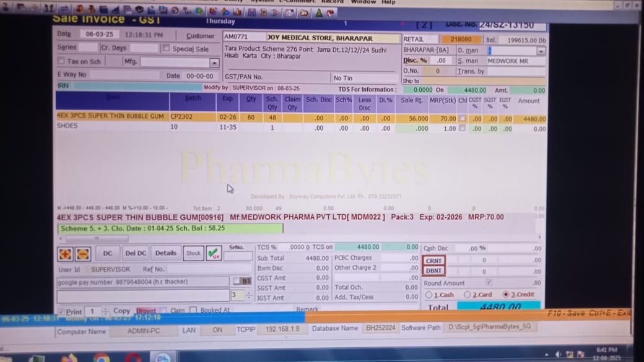
Task: Click the orange plus add-row icon
Action: 65,254
